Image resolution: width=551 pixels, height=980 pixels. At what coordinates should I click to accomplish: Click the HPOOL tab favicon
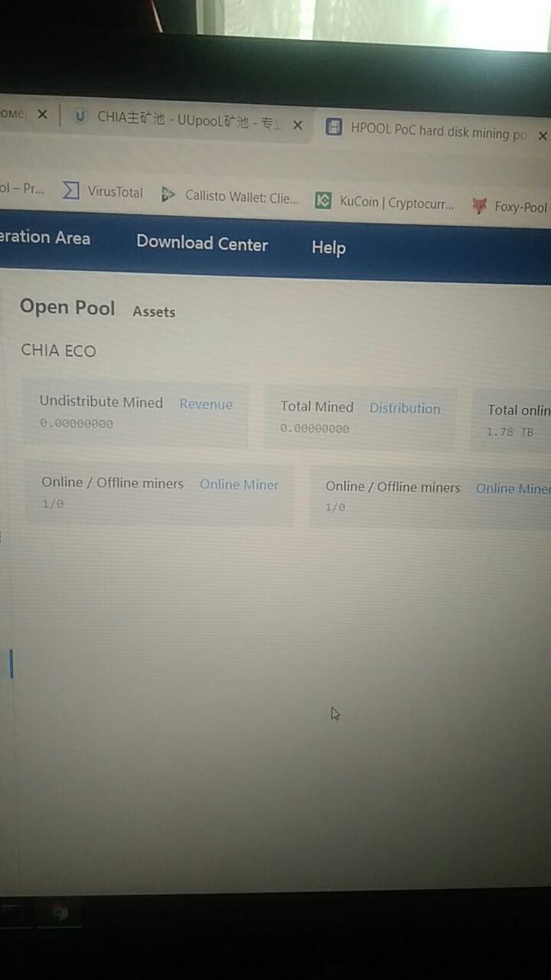coord(334,127)
